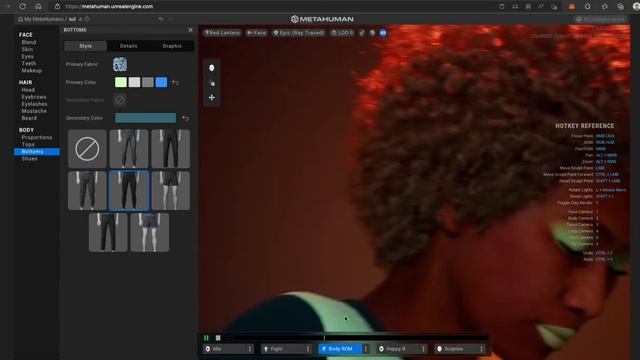Open the Tops section
The width and height of the screenshot is (640, 360).
pos(28,144)
